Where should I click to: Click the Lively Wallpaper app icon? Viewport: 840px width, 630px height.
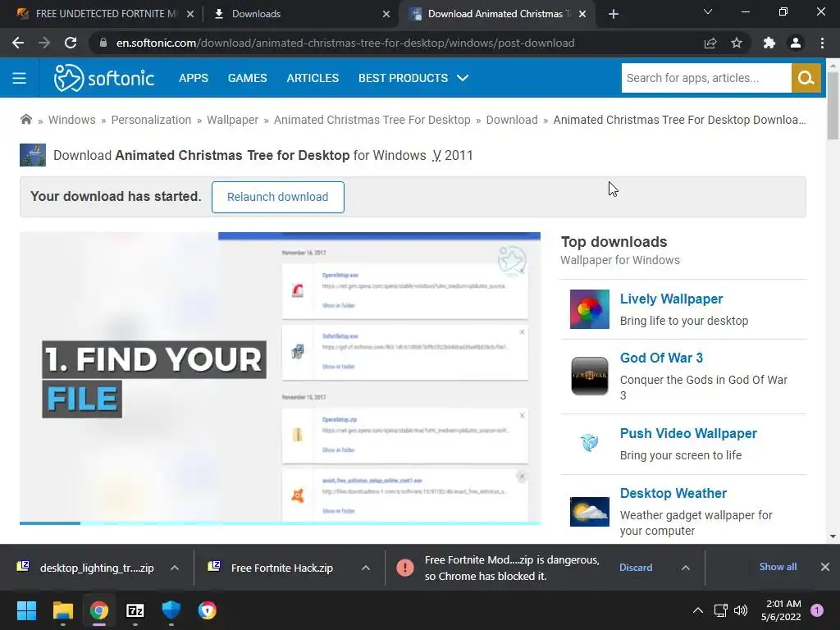589,309
